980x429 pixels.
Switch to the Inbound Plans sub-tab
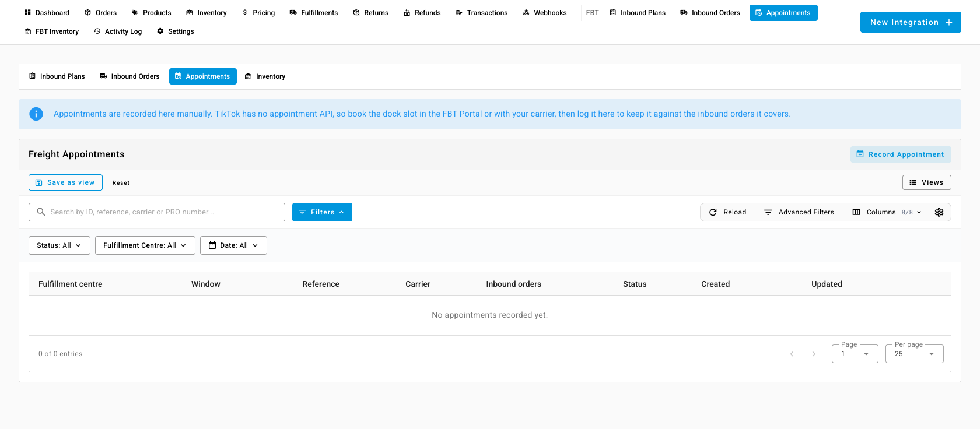[x=57, y=76]
